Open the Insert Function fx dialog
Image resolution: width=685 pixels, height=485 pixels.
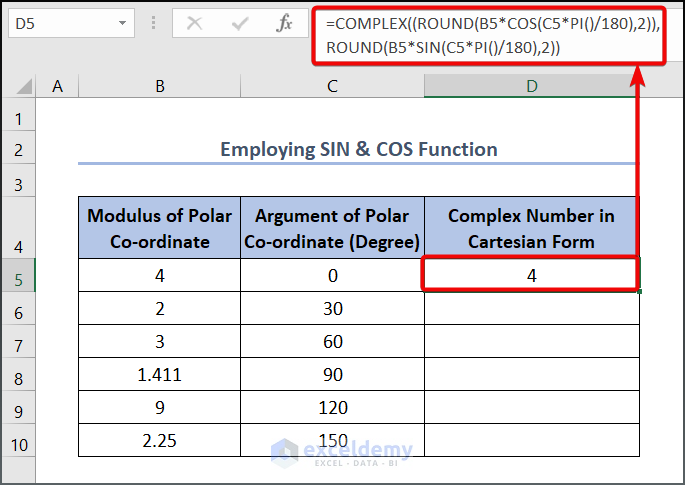pos(284,23)
